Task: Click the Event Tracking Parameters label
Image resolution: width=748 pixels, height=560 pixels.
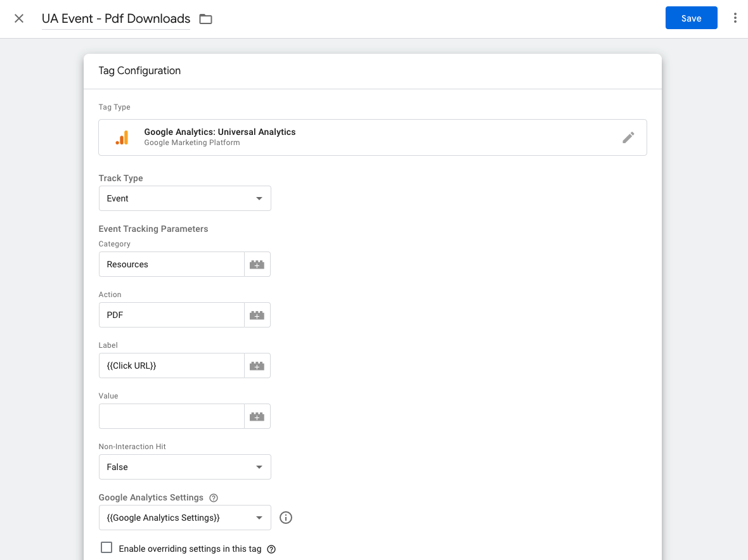Action: [153, 229]
